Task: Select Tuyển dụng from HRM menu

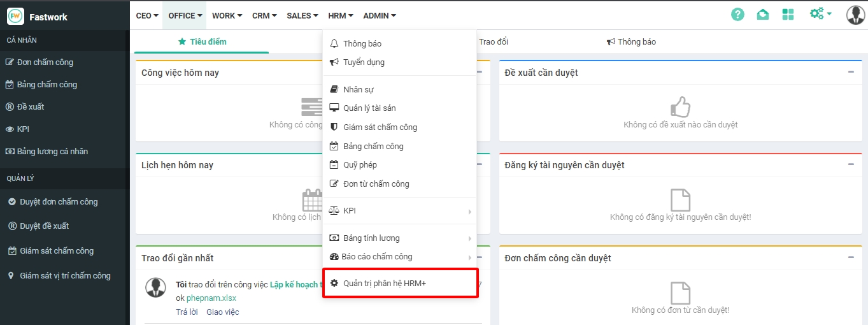Action: point(364,62)
